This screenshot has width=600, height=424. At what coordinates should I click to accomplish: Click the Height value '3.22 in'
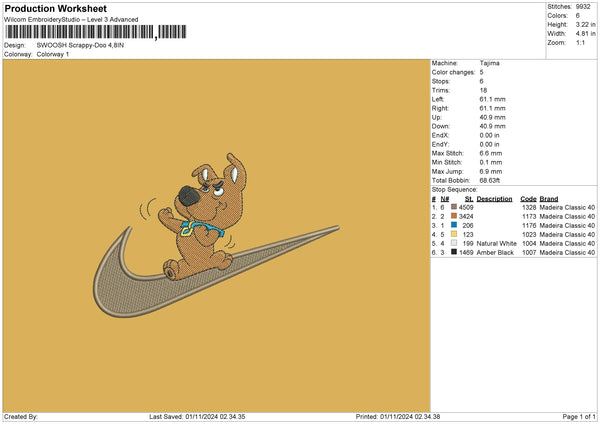pyautogui.click(x=585, y=24)
